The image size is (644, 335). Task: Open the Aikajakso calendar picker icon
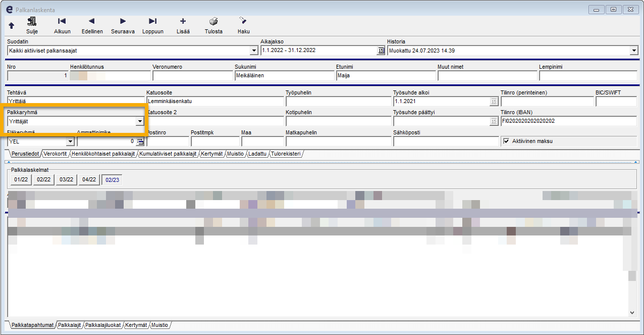[381, 51]
